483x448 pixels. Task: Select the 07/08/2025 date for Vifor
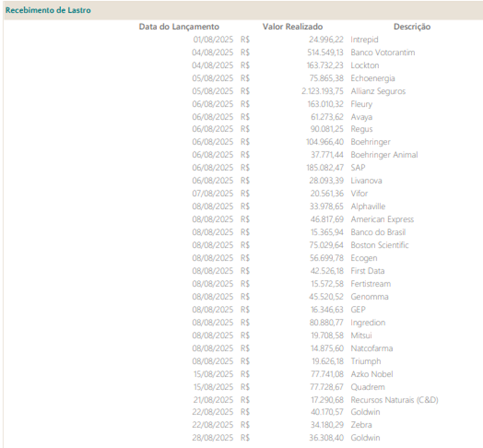pos(212,194)
